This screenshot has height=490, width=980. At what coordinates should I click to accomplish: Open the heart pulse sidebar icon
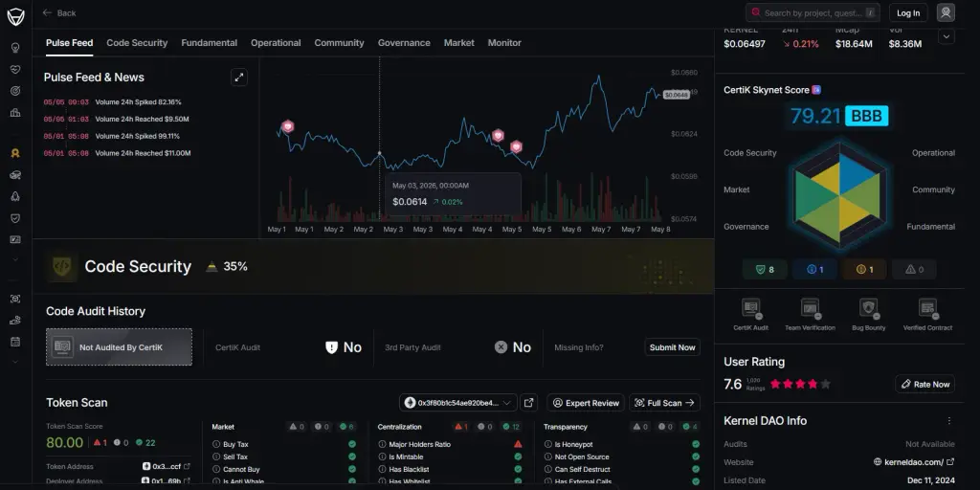[15, 69]
